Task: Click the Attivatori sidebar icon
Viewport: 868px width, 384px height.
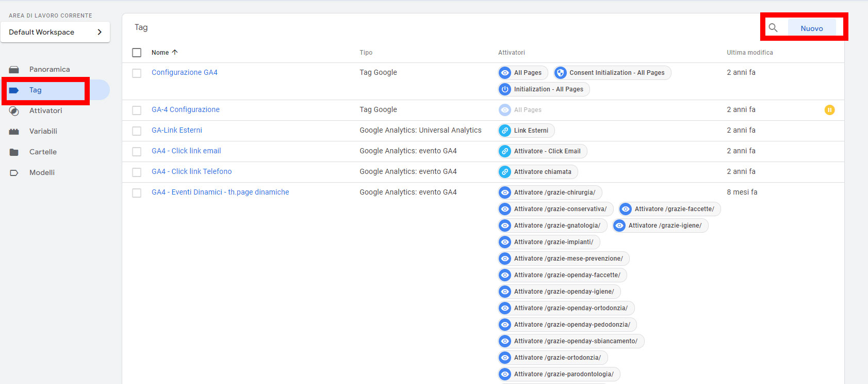Action: (x=14, y=111)
